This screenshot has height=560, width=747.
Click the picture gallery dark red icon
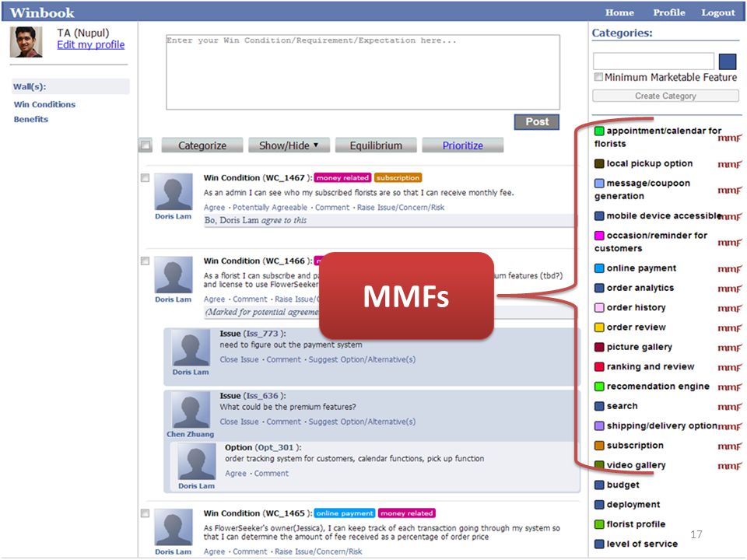click(x=599, y=347)
